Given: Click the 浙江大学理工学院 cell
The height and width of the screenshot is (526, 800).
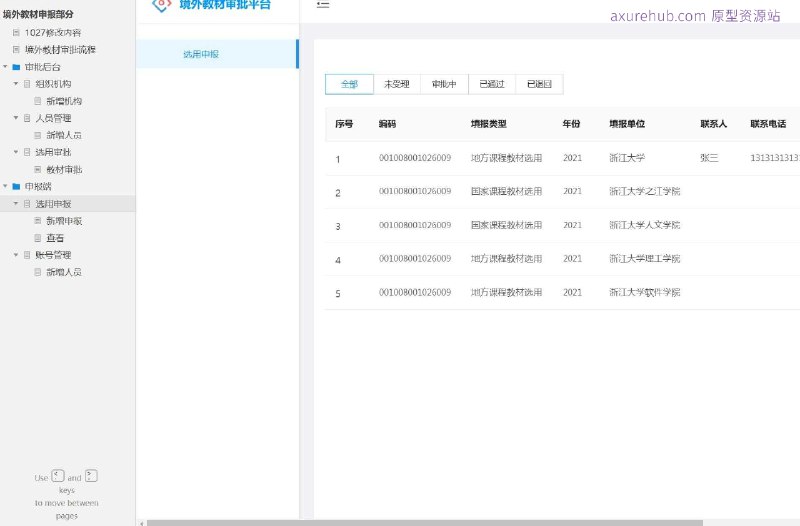Looking at the screenshot, I should point(644,259).
